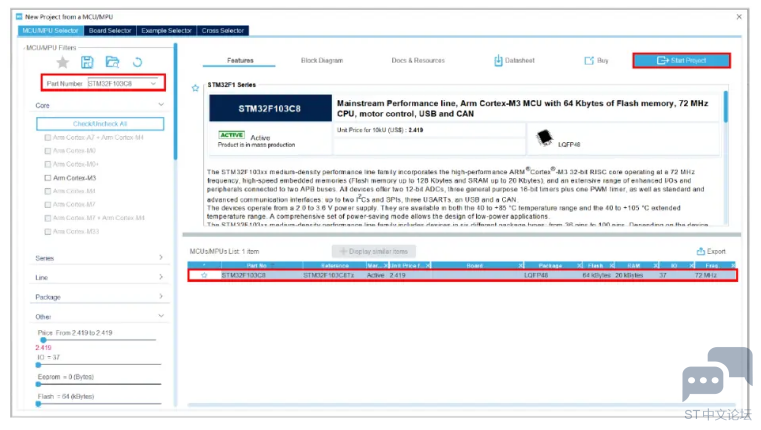
Task: Click the star beside STM32F1 Series heading
Action: (x=195, y=88)
